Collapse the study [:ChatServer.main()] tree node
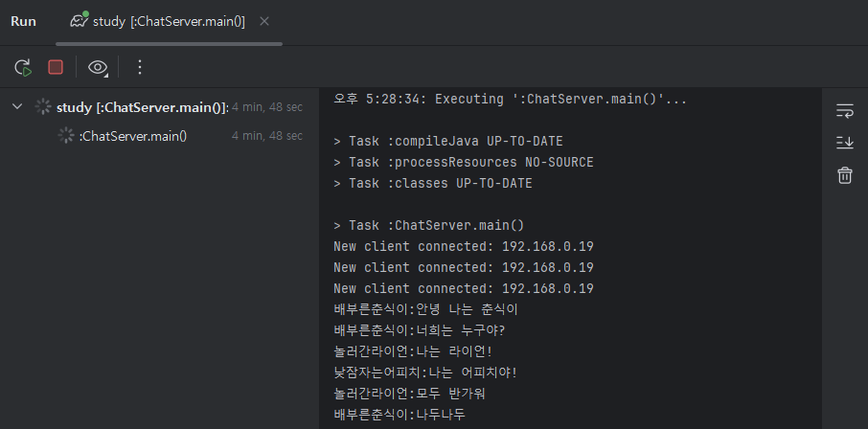The image size is (868, 429). [x=17, y=106]
